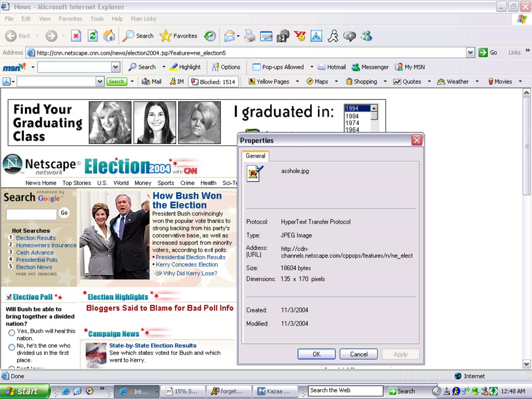Click the Edit page toolbar icon

click(266, 36)
